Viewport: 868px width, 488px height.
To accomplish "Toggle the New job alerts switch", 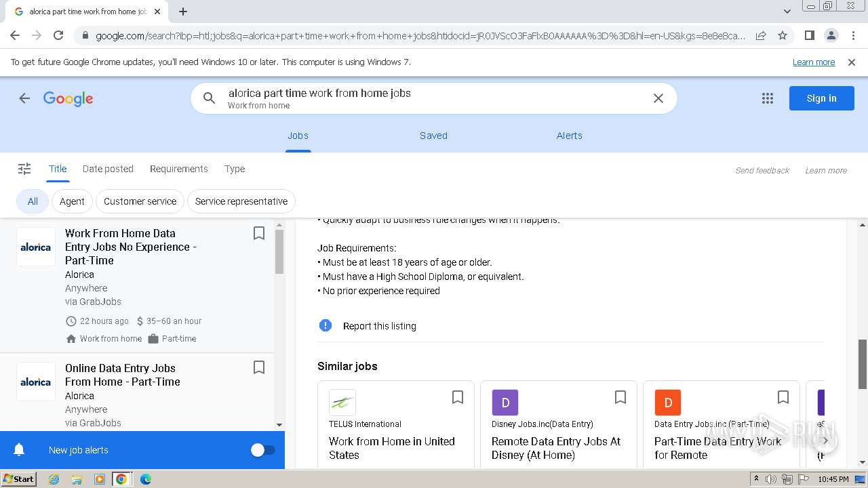I will point(262,450).
